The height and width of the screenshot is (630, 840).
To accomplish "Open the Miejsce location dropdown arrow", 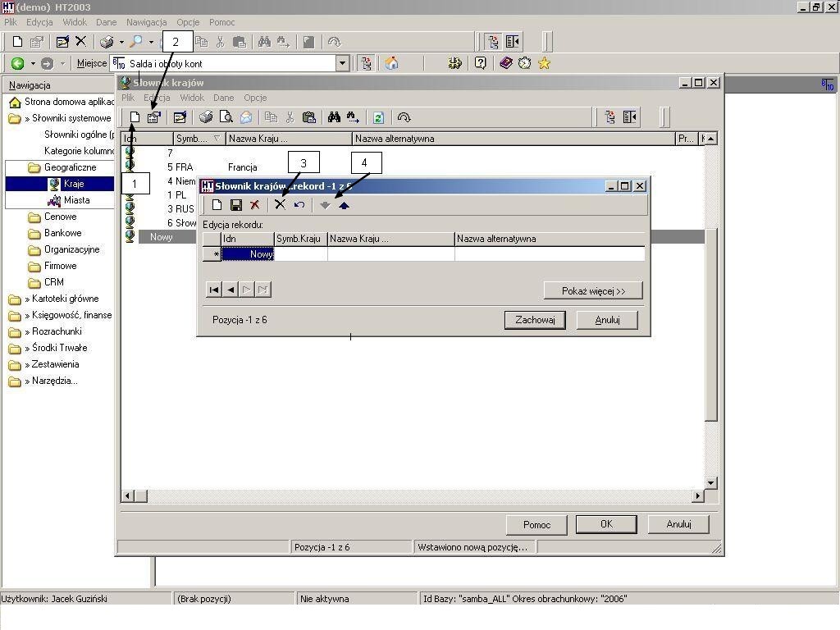I will point(343,63).
